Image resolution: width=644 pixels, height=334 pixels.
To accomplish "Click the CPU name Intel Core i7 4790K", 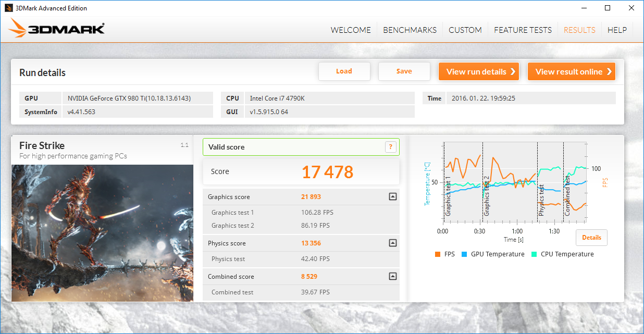I will pos(277,98).
